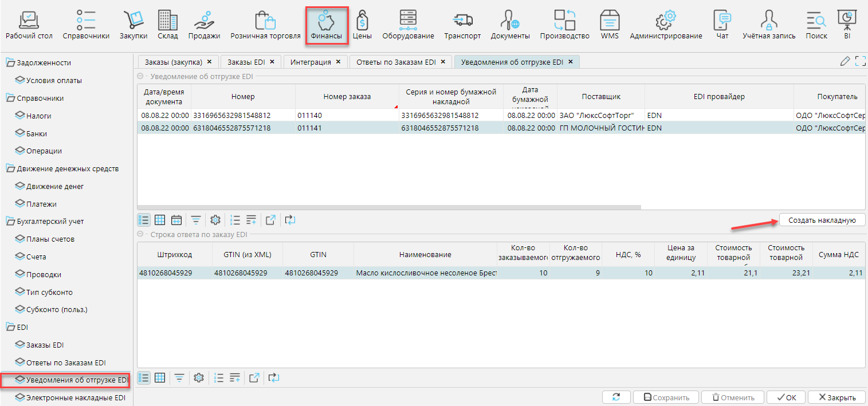Collapse the Уведомление об отгрузке EDI section
Viewport: 868px width, 406px height.
(140, 76)
